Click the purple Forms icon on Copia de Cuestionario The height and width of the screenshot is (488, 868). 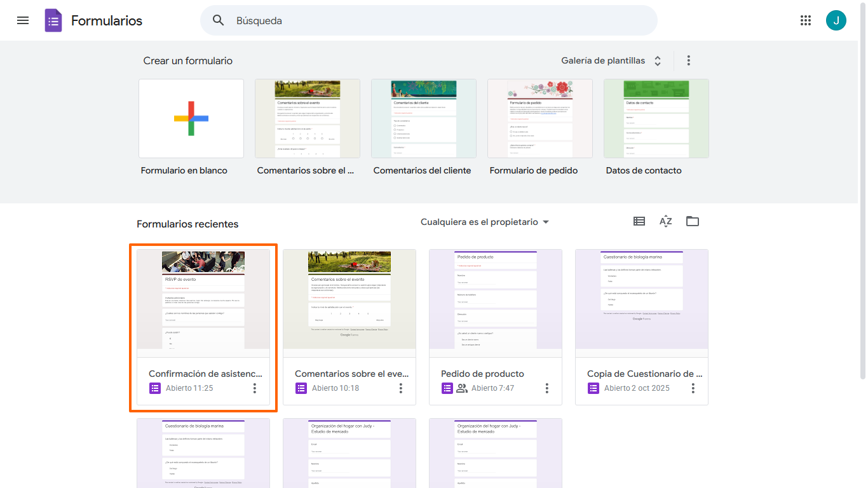(593, 388)
